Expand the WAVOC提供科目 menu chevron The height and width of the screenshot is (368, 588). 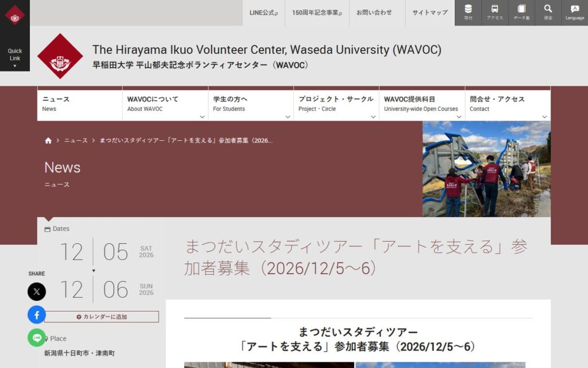point(459,117)
